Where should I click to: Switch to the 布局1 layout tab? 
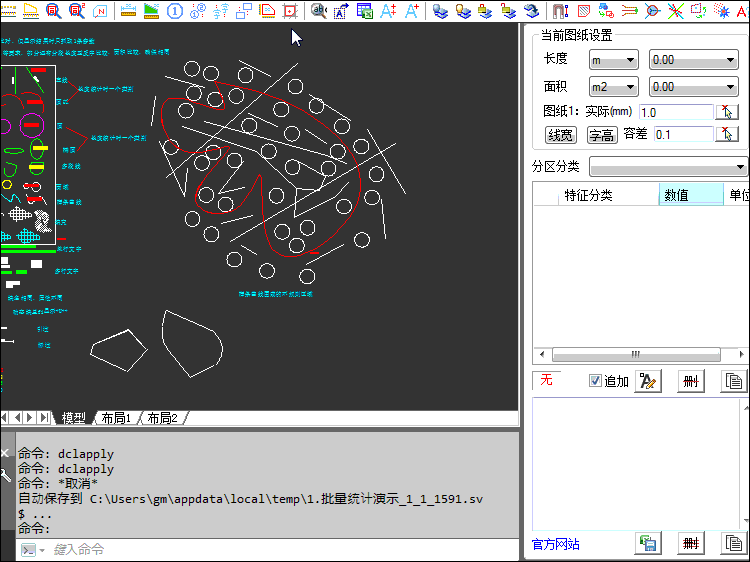tap(116, 418)
